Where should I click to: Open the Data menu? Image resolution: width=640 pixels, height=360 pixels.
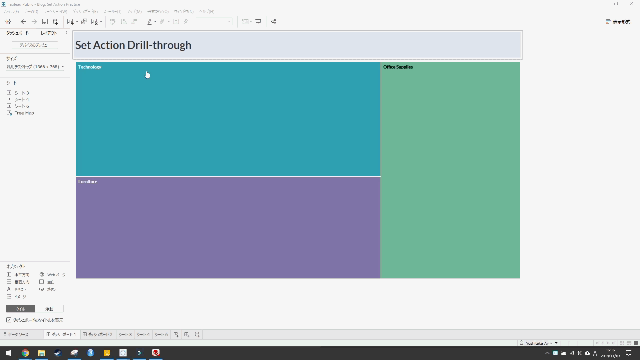point(31,11)
